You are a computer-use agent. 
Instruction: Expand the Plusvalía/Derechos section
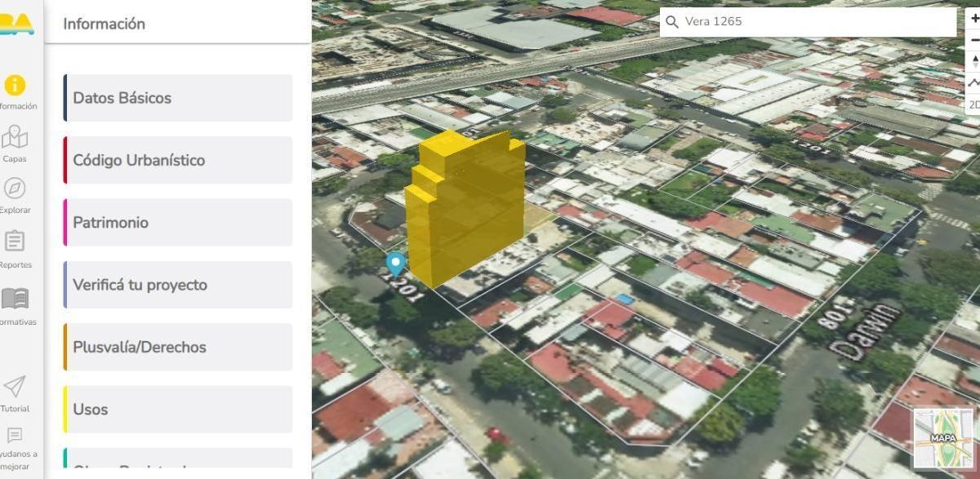[178, 347]
